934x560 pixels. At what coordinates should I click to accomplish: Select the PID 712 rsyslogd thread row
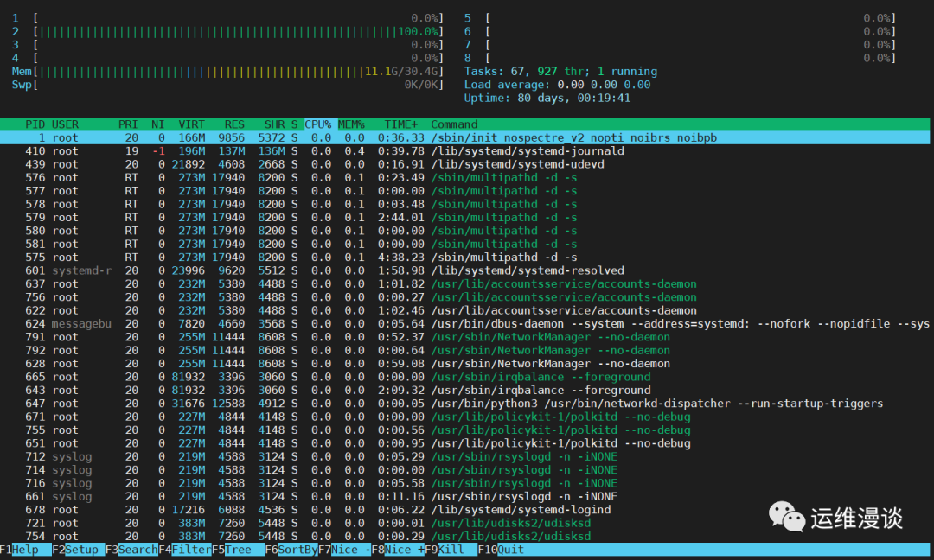point(464,456)
